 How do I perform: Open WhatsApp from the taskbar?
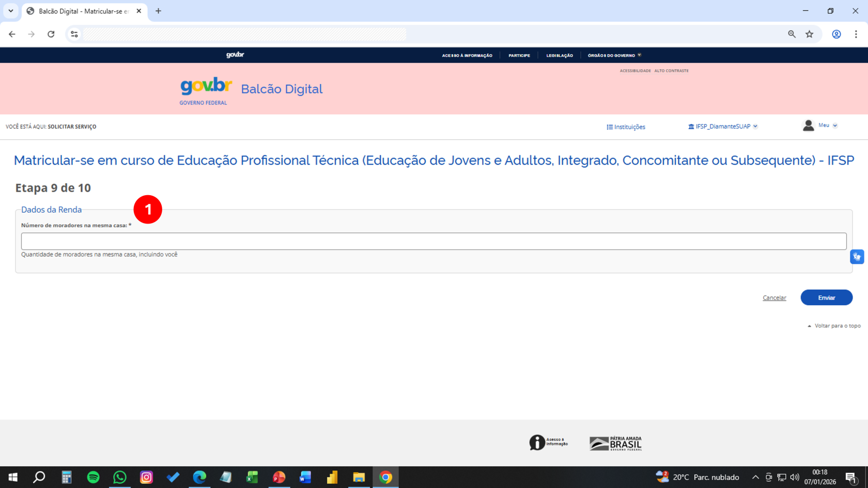pos(120,477)
